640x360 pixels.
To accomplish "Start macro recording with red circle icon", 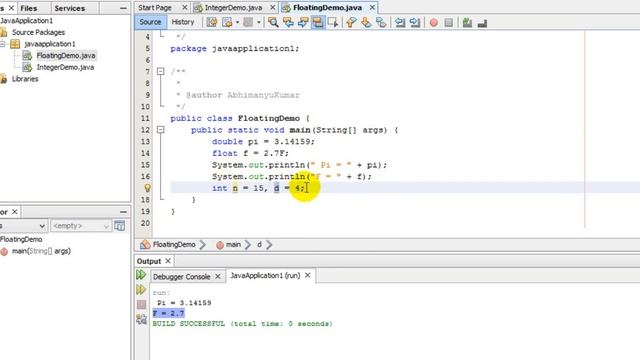I will coord(433,22).
